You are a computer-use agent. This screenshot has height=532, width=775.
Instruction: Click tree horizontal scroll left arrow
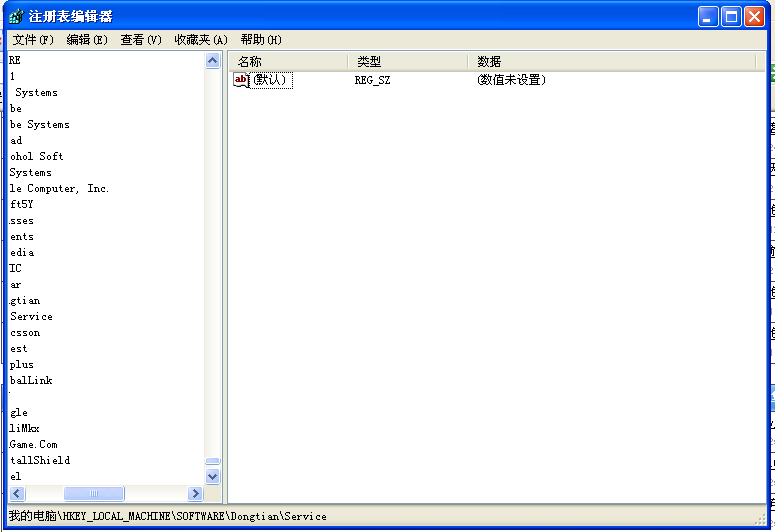pos(17,493)
